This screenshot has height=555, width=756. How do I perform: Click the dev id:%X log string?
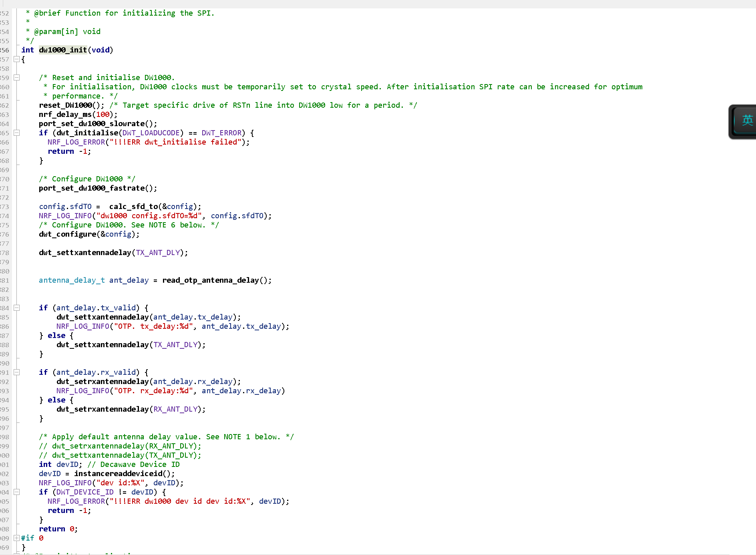(120, 483)
